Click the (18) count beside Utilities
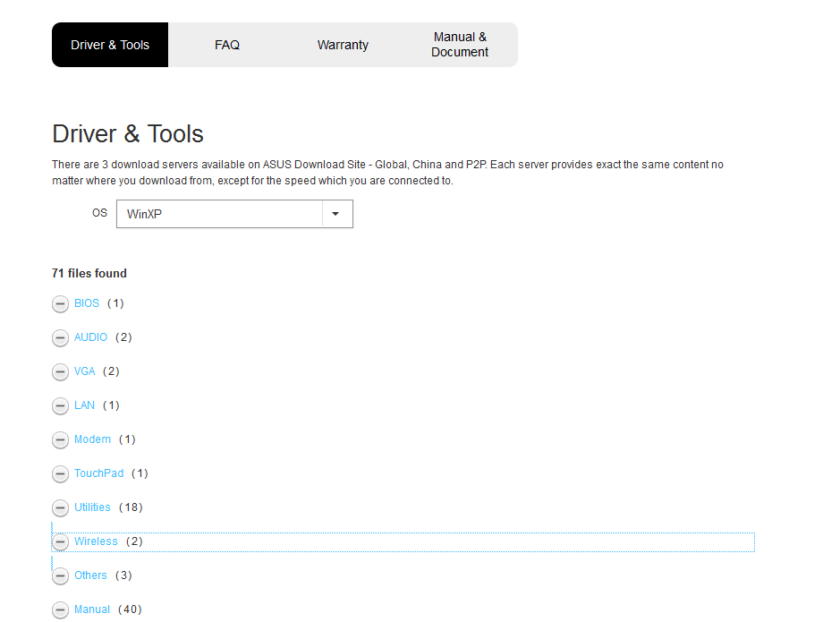The width and height of the screenshot is (840, 622). point(131,507)
